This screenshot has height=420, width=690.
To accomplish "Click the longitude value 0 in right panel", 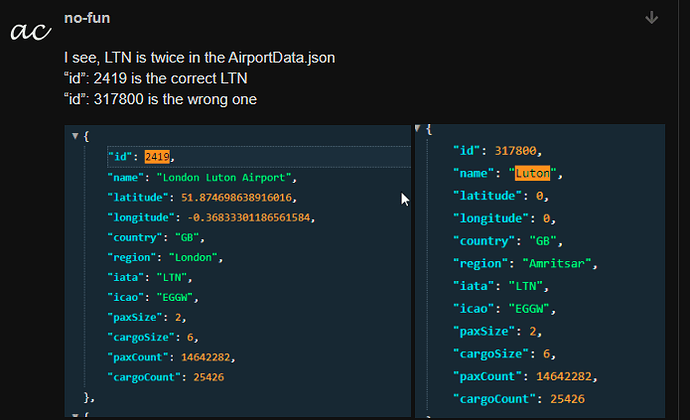I will pyautogui.click(x=547, y=218).
